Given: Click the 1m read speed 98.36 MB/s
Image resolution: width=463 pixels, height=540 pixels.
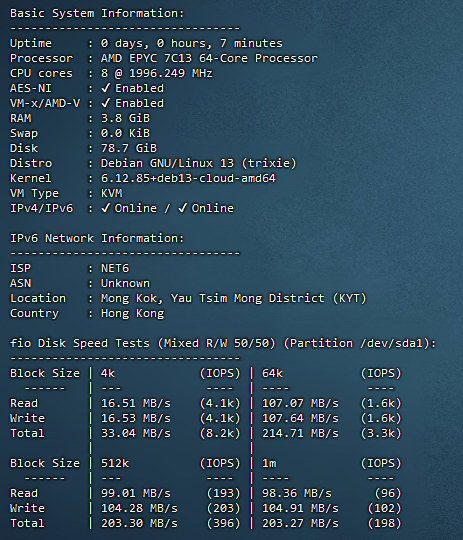Looking at the screenshot, I should point(297,493).
